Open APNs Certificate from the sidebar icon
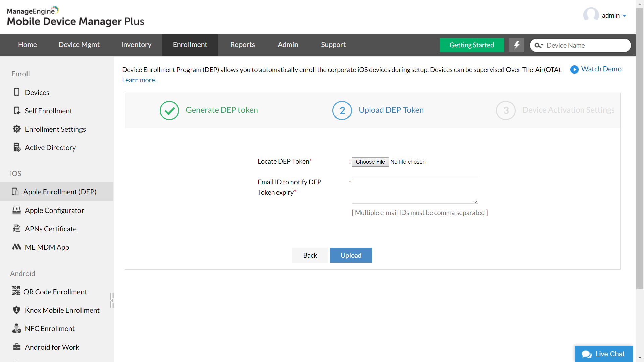This screenshot has height=362, width=644. [17, 228]
